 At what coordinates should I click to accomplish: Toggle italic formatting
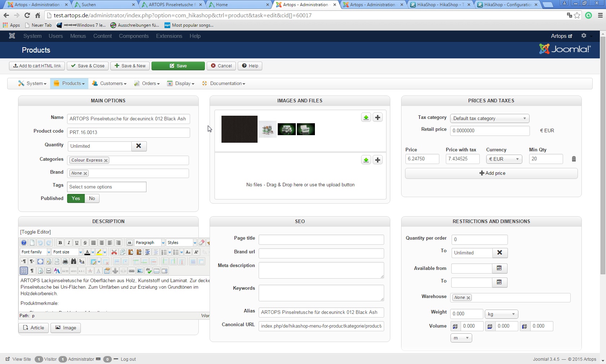tap(69, 243)
